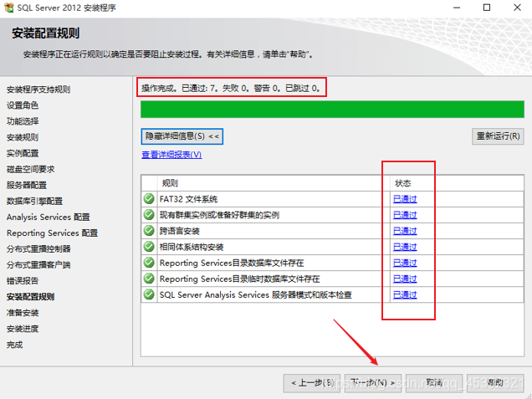Viewport: 532px width, 399px height.
Task: Open 已通过 status link for FAT32 文件系统
Action: pyautogui.click(x=405, y=199)
